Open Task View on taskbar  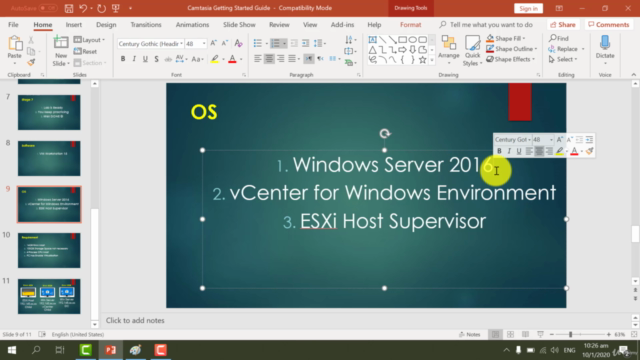60,350
